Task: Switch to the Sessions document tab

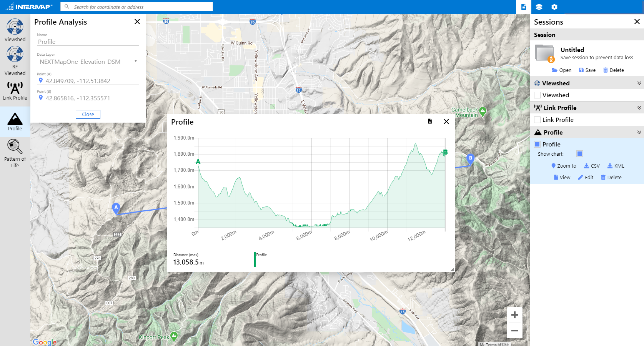Action: coord(523,7)
